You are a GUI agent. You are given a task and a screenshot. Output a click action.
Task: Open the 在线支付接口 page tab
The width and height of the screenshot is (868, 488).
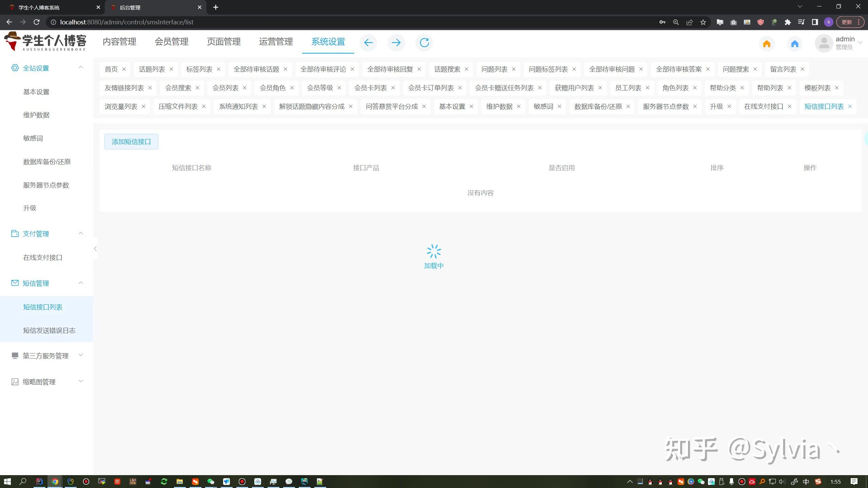point(764,106)
